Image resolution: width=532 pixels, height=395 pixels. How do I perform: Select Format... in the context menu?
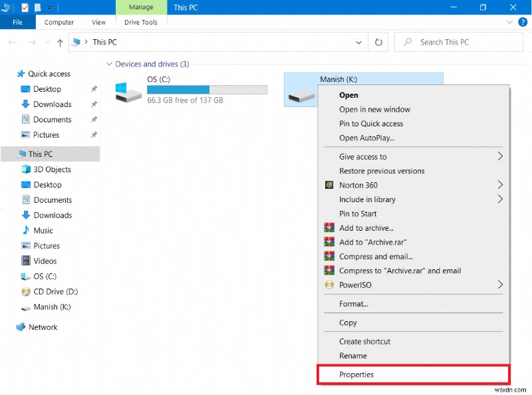353,304
